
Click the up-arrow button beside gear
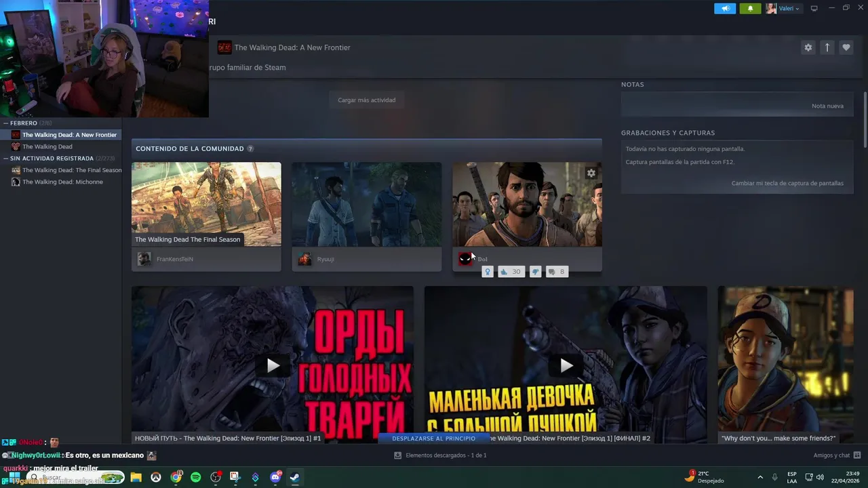point(827,47)
